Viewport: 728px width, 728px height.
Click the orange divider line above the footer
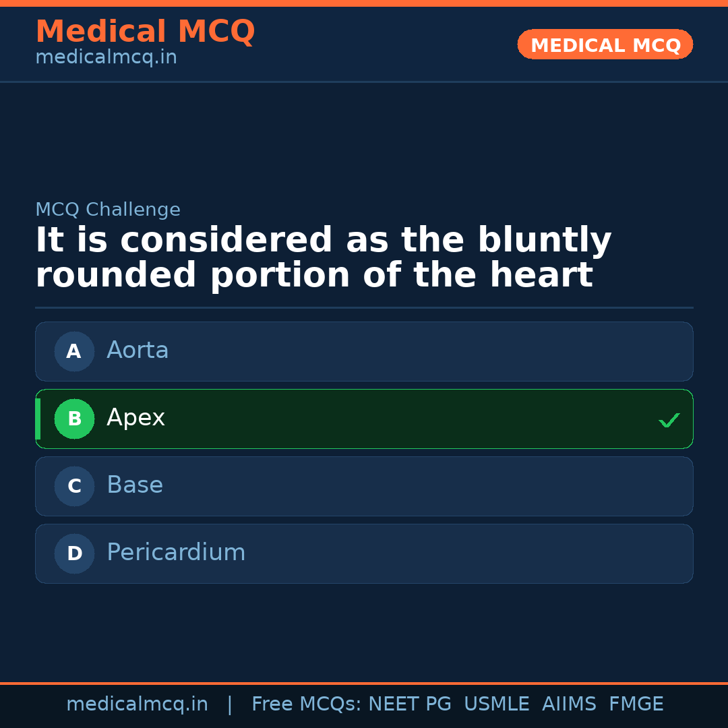pos(364,683)
